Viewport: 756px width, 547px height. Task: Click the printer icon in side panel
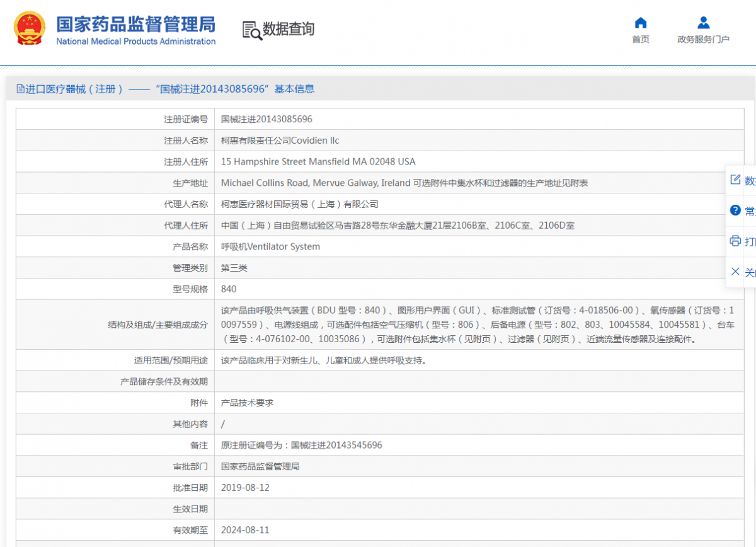[x=735, y=241]
